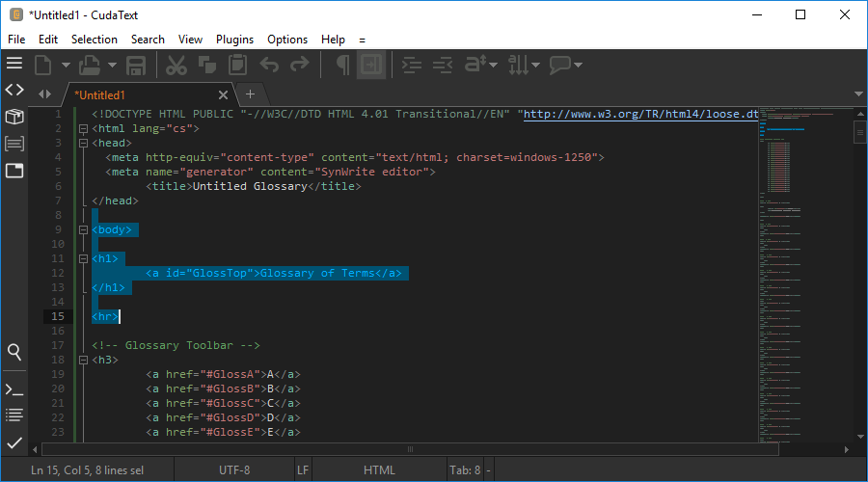Open the Find search icon in sidebar
Viewport: 868px width, 482px height.
pyautogui.click(x=14, y=352)
